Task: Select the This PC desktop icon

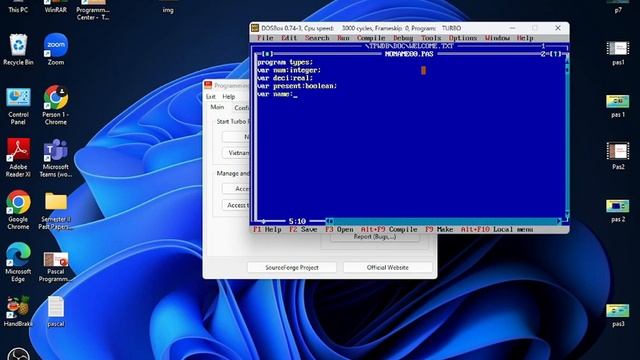Action: [x=18, y=7]
